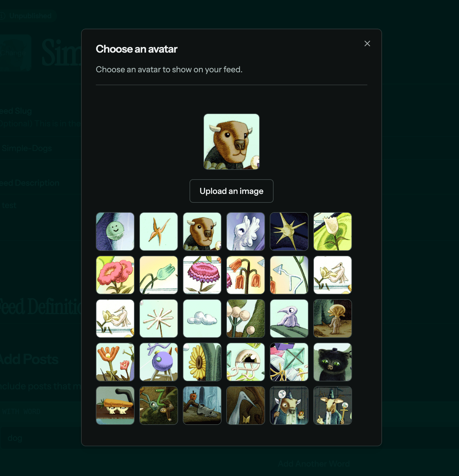Choose the purple bird creature avatar

point(289,319)
